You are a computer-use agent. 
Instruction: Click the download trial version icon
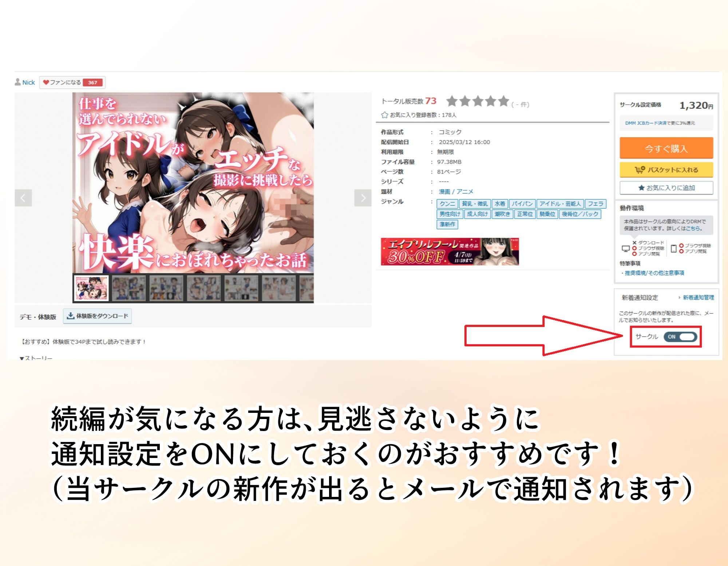coord(71,316)
